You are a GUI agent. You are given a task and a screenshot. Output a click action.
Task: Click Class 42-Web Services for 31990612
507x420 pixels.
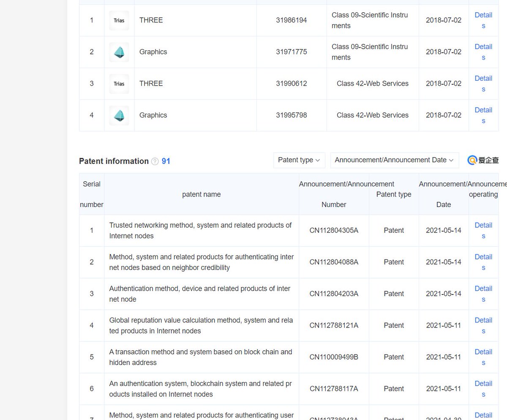point(373,84)
